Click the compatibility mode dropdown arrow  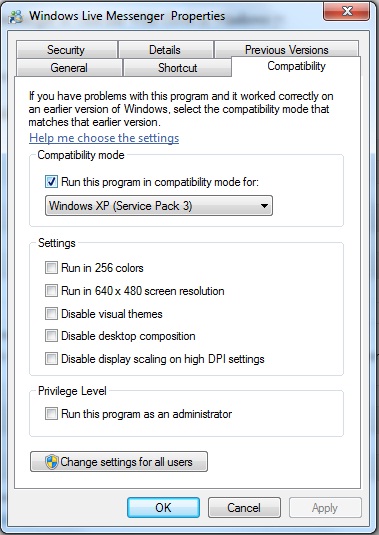[264, 206]
